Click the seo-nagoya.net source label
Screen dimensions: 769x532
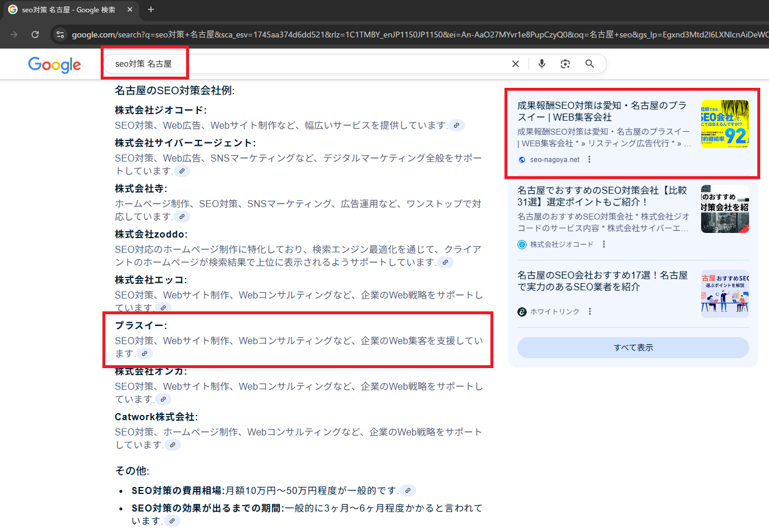pyautogui.click(x=555, y=159)
